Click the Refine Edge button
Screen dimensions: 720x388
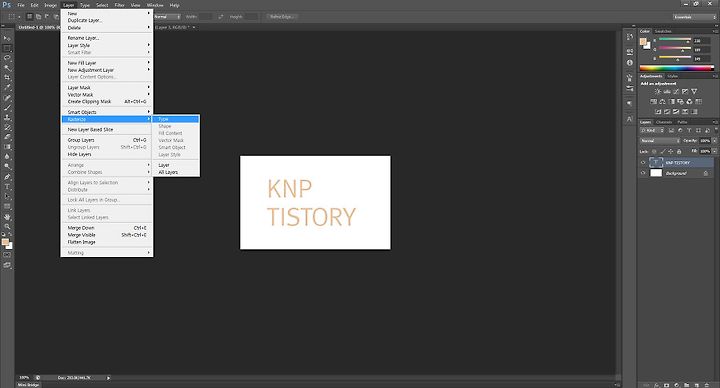click(282, 17)
